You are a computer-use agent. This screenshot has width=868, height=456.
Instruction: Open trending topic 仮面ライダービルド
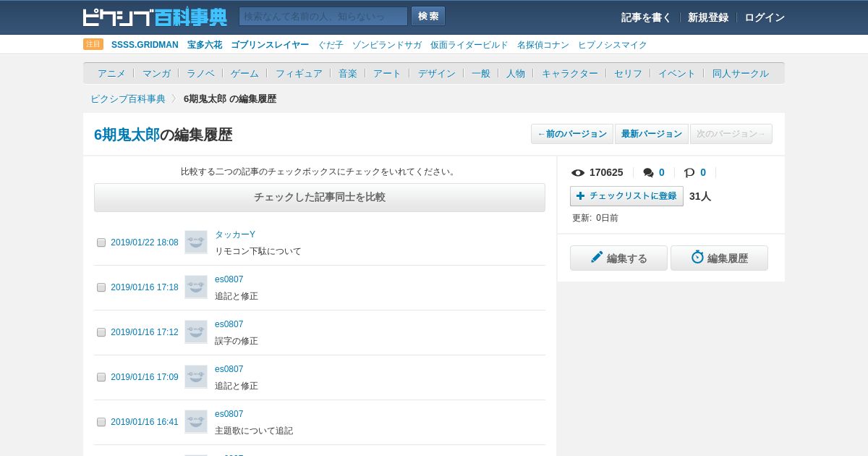click(x=469, y=45)
